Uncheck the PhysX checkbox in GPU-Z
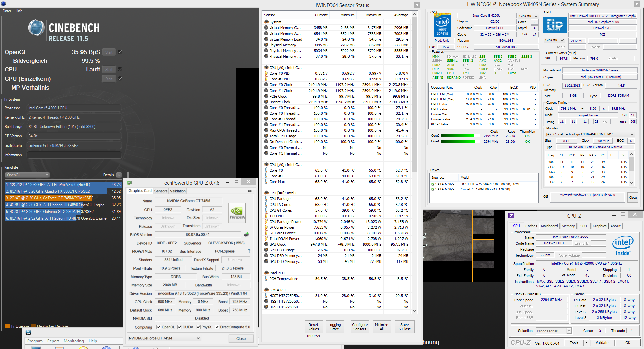Viewport: 644px width, 349px height. [198, 327]
